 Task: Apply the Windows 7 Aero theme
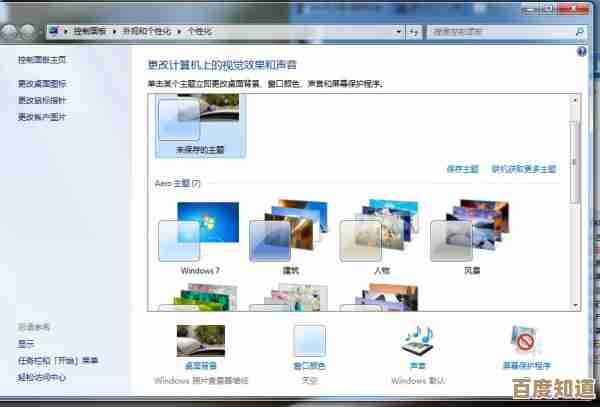(x=199, y=238)
